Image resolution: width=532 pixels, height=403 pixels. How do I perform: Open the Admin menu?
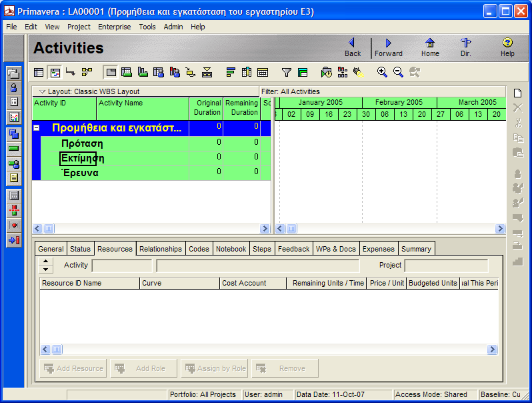[x=173, y=27]
